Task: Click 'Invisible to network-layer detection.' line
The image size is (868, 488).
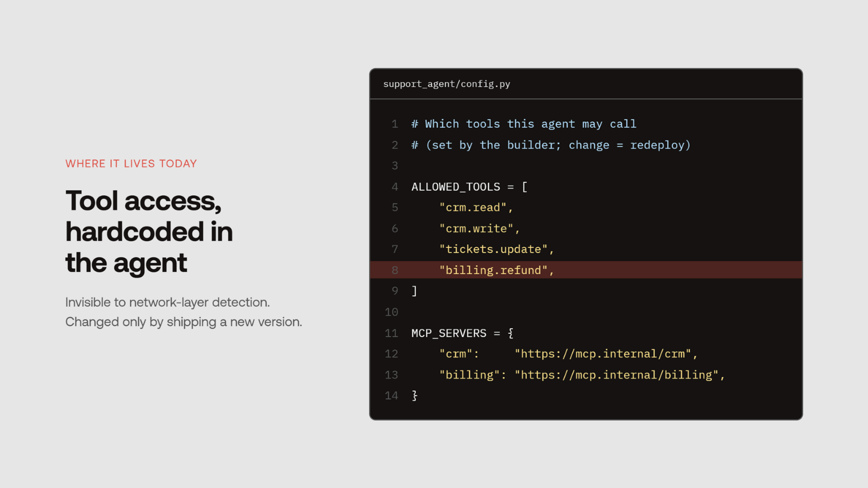Action: point(167,302)
